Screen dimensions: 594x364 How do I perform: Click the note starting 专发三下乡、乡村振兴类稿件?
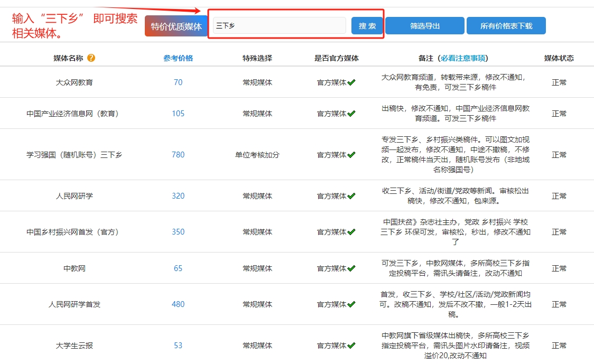(x=455, y=155)
